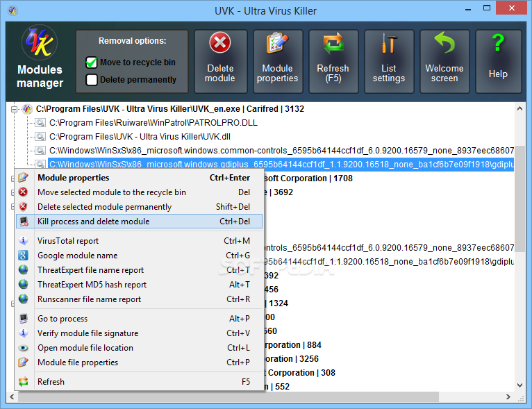Open ThreatExpert file name report
Screen dimensions: 532x409
point(139,270)
